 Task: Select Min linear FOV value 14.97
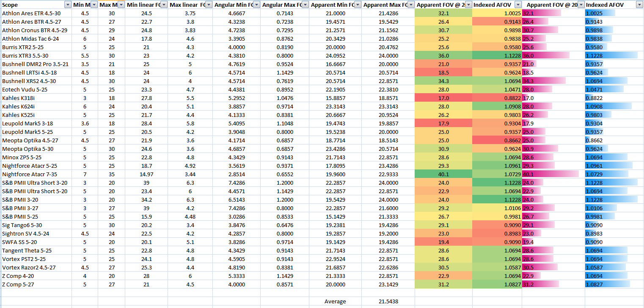coord(146,174)
